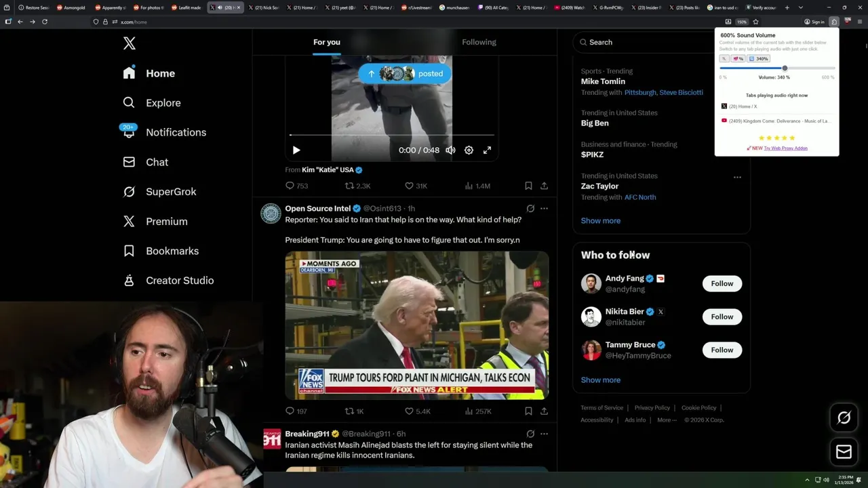
Task: Open Home in the sidebar
Action: coord(149,73)
